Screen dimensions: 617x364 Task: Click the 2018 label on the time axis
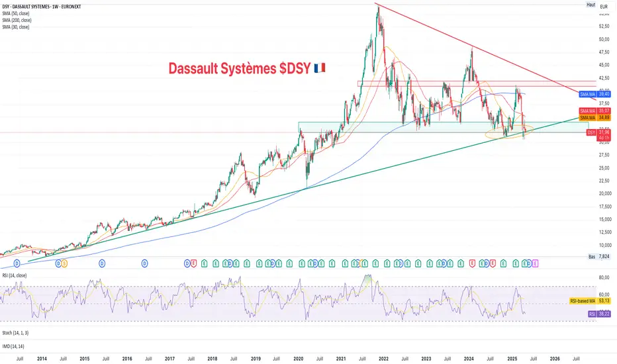pyautogui.click(x=212, y=359)
